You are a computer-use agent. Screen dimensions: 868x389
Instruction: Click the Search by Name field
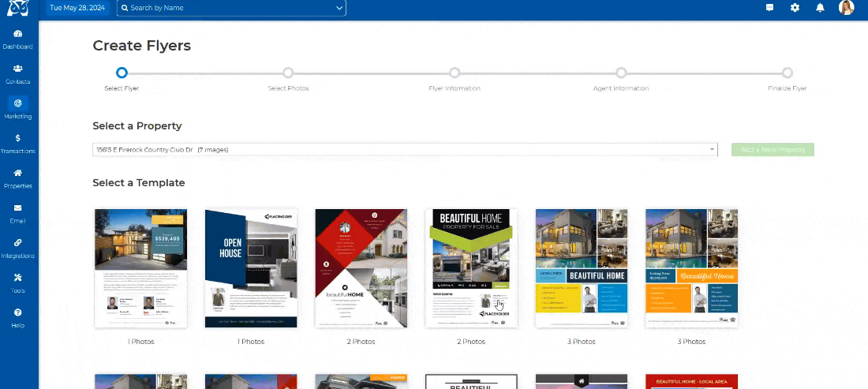(x=231, y=8)
